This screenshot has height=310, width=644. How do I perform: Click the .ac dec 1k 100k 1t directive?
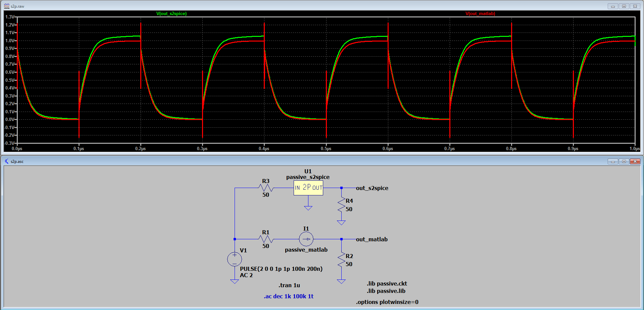click(x=289, y=296)
